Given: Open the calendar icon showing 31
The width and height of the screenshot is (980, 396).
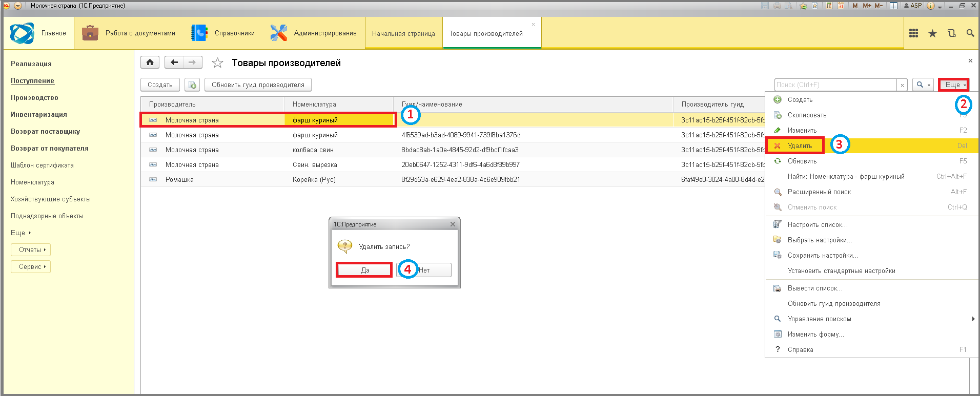Looking at the screenshot, I should 841,6.
